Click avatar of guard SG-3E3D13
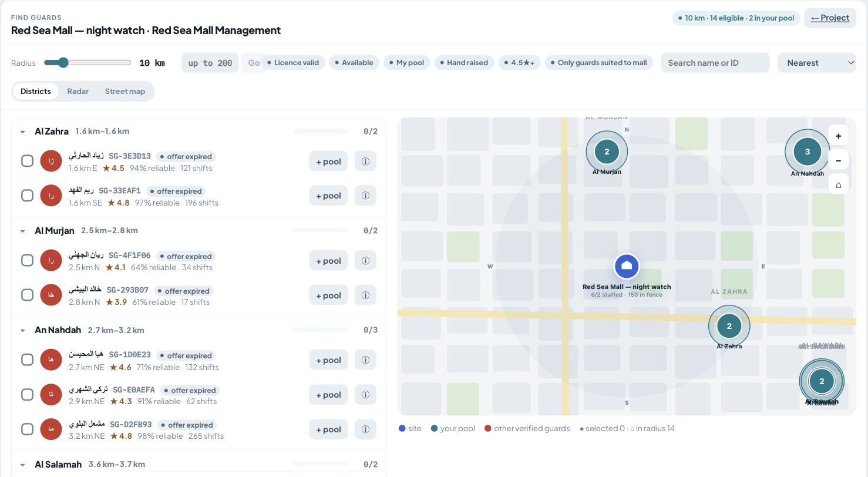This screenshot has width=868, height=477. point(51,161)
